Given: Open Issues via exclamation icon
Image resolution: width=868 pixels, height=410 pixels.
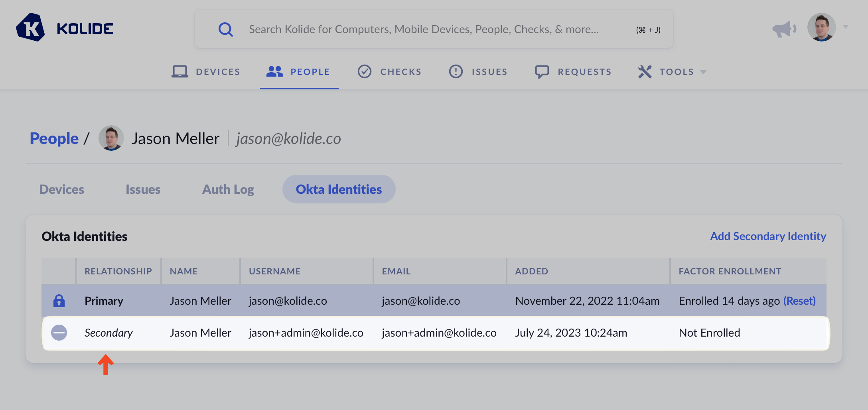Looking at the screenshot, I should tap(456, 72).
